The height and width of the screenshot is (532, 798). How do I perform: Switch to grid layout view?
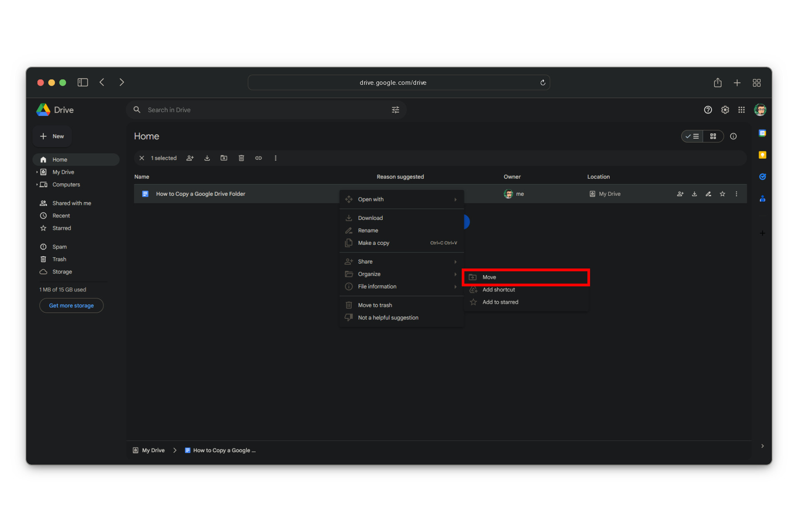pyautogui.click(x=713, y=136)
